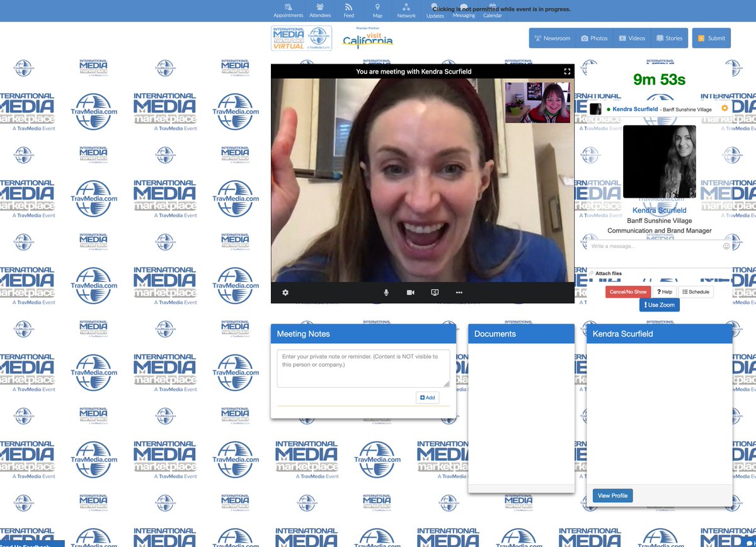Open the Calendar view

[x=493, y=10]
